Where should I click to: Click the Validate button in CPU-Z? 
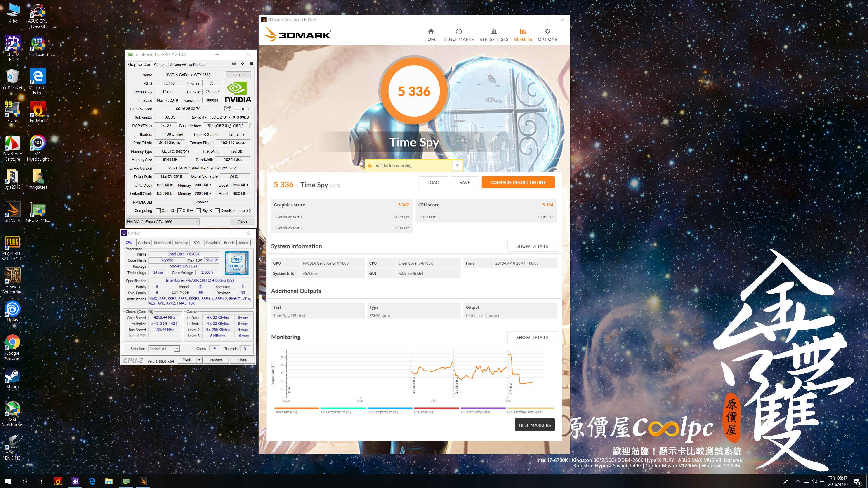tap(216, 360)
